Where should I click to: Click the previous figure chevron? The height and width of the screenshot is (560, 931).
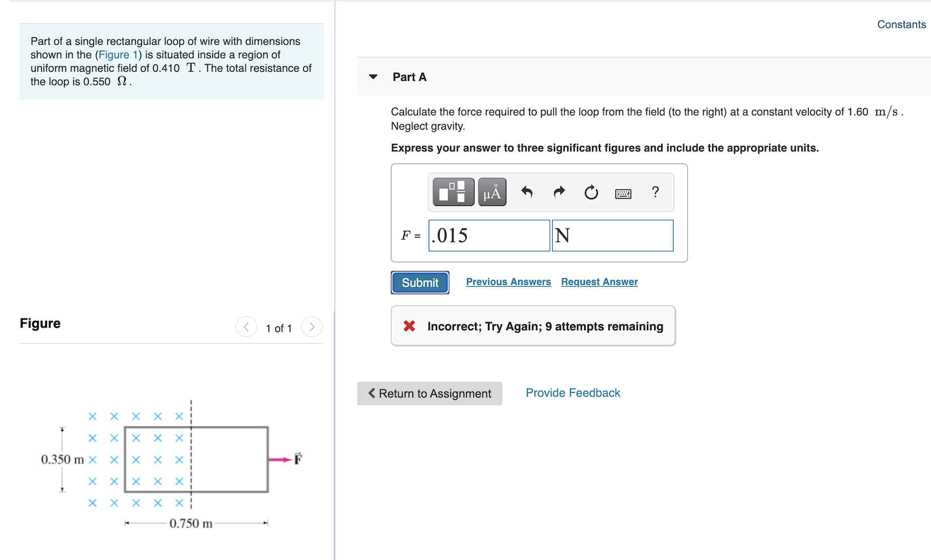(246, 327)
